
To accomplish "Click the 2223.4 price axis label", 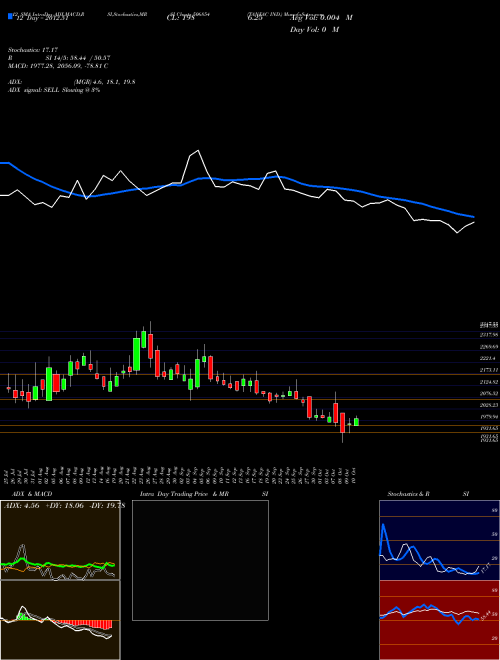I will pos(488,358).
